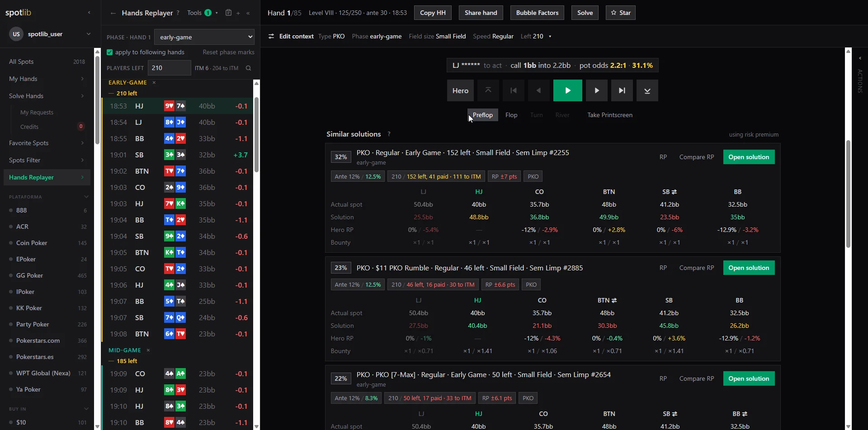Open All Spots in sidebar
This screenshot has height=430, width=868.
[x=47, y=61]
